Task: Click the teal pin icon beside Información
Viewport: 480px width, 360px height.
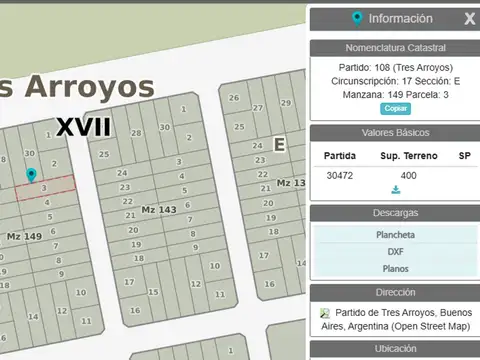Action: point(357,19)
